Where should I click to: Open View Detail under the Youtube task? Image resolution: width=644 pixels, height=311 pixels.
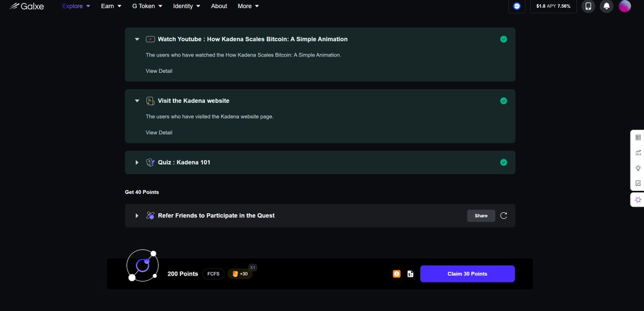pyautogui.click(x=158, y=70)
